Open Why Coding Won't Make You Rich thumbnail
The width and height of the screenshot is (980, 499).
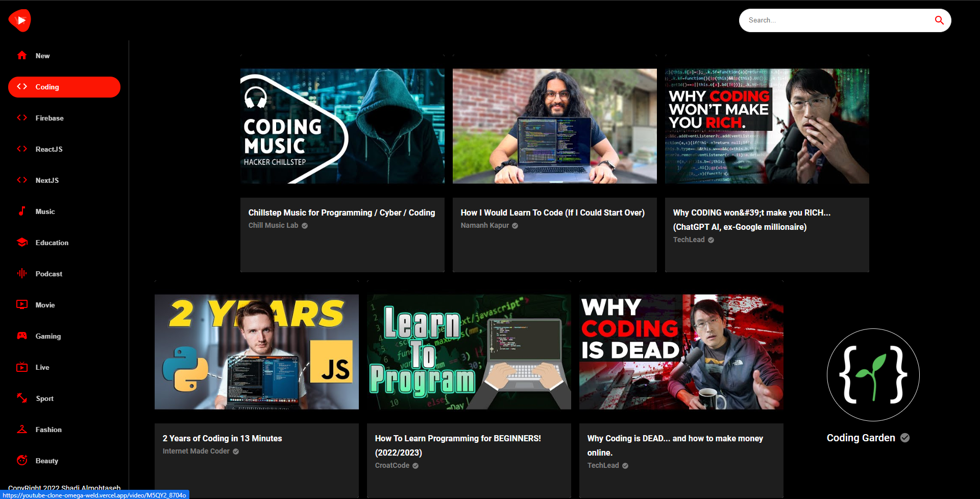(x=767, y=126)
